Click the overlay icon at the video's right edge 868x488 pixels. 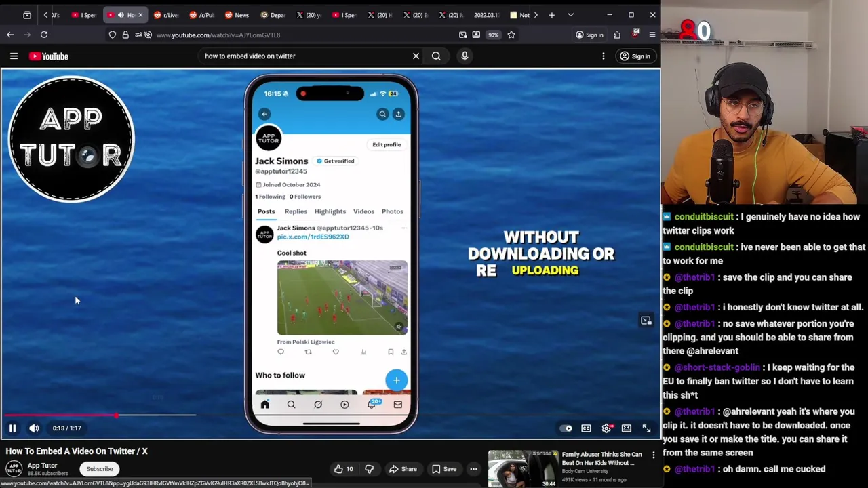(646, 321)
